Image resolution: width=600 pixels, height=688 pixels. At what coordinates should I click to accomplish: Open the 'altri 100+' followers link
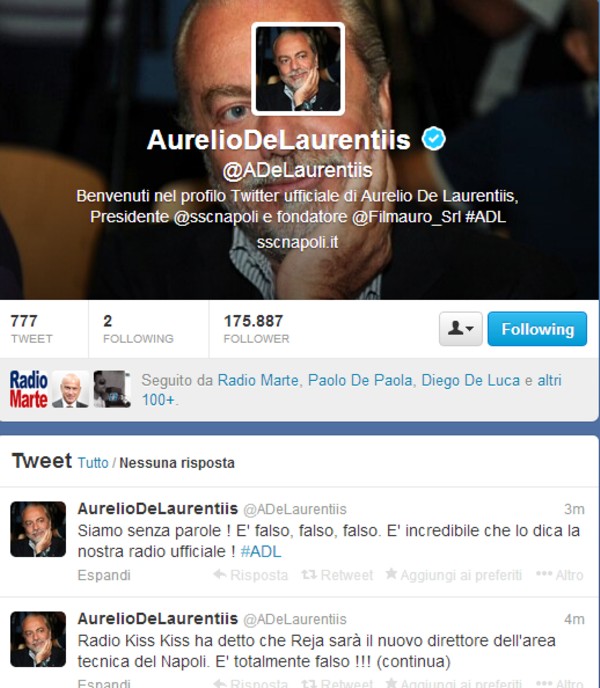point(351,390)
